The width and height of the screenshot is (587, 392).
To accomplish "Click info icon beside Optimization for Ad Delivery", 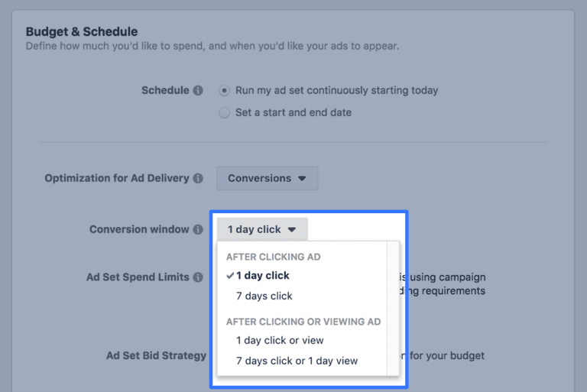I will [x=198, y=179].
